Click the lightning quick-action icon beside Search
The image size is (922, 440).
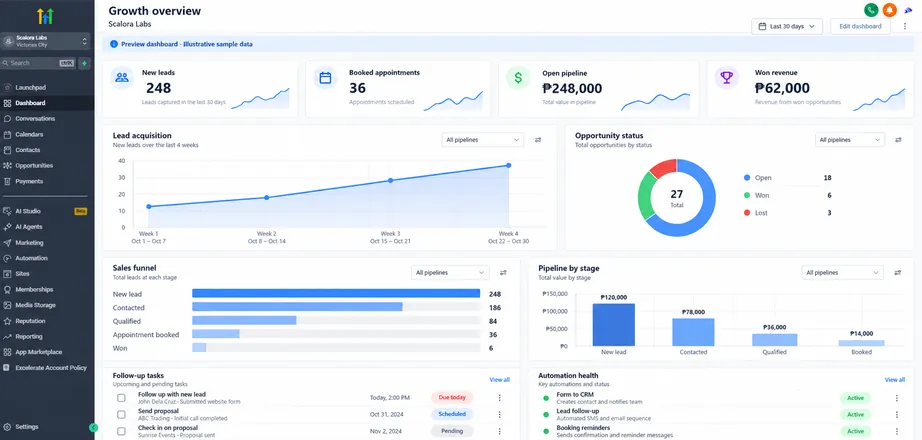(84, 63)
